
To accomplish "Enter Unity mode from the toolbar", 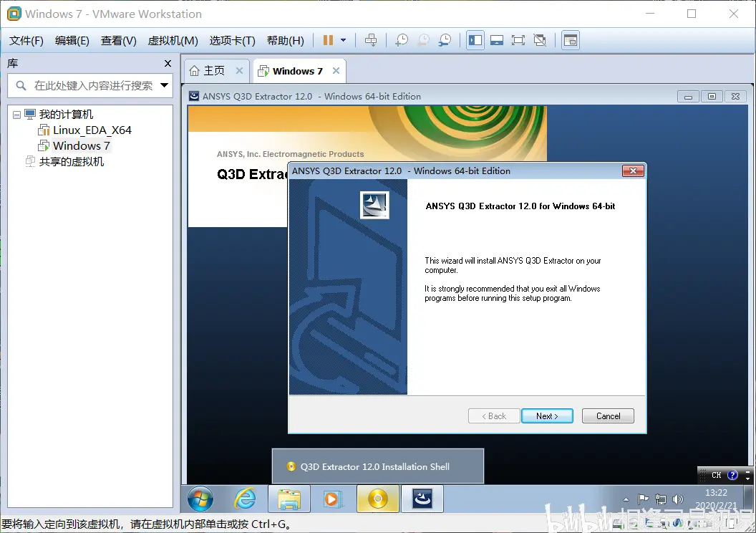I will tap(540, 40).
